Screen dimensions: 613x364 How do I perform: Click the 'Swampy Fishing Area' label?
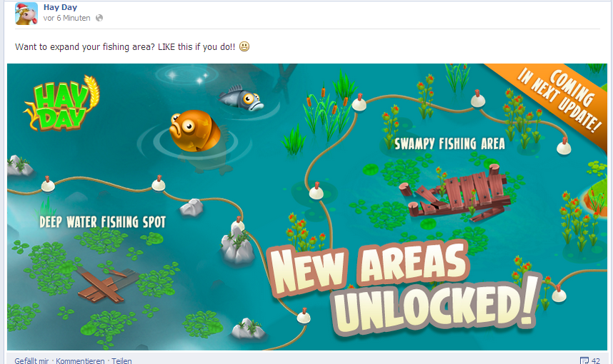449,144
